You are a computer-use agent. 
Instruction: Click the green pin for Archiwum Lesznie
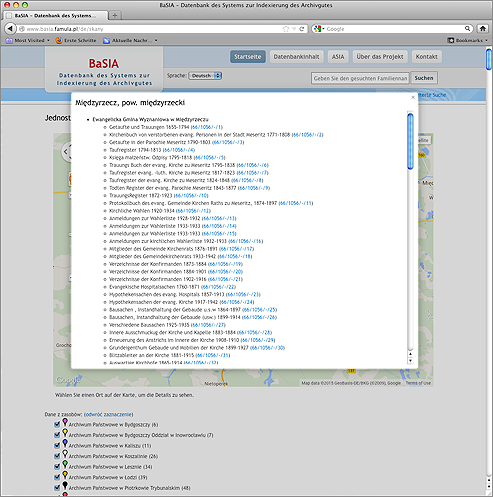pos(65,465)
